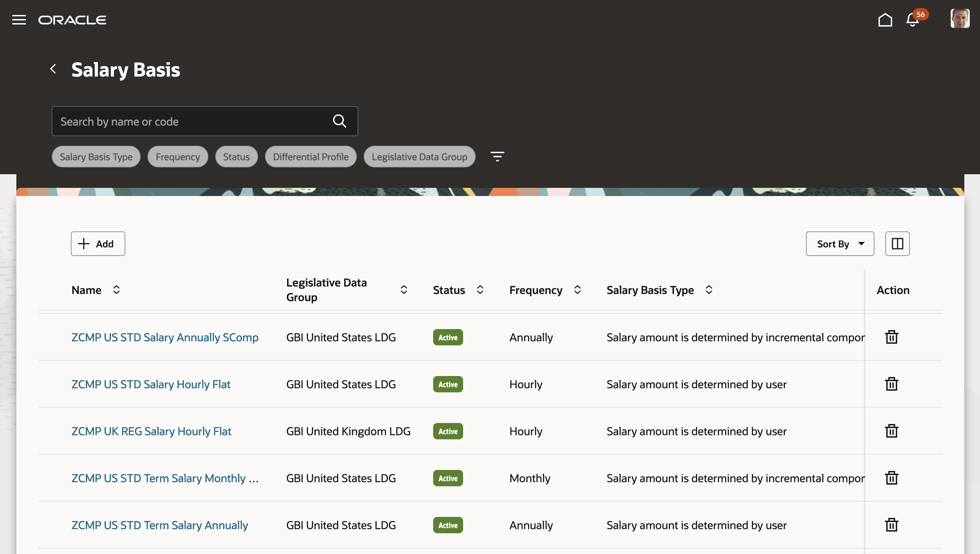The image size is (980, 554).
Task: Sort by the Name column
Action: point(116,290)
